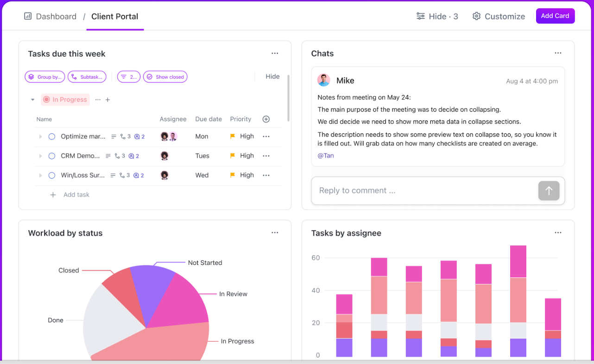
Task: Toggle the Subtask... filter pill
Action: click(87, 77)
